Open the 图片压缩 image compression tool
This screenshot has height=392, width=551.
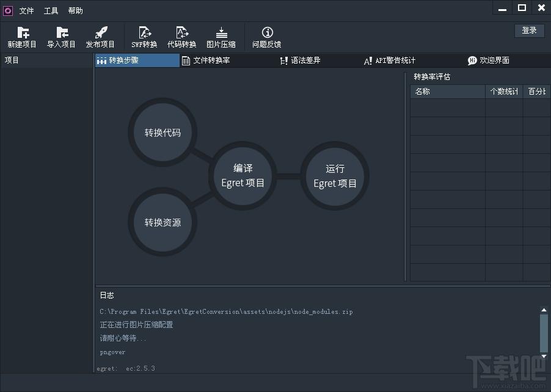tap(221, 37)
